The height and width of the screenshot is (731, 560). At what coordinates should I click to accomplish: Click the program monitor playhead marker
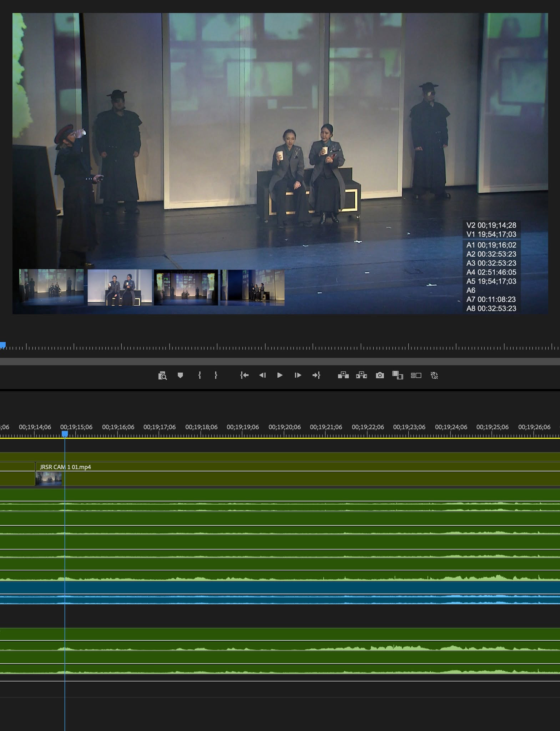click(2, 345)
